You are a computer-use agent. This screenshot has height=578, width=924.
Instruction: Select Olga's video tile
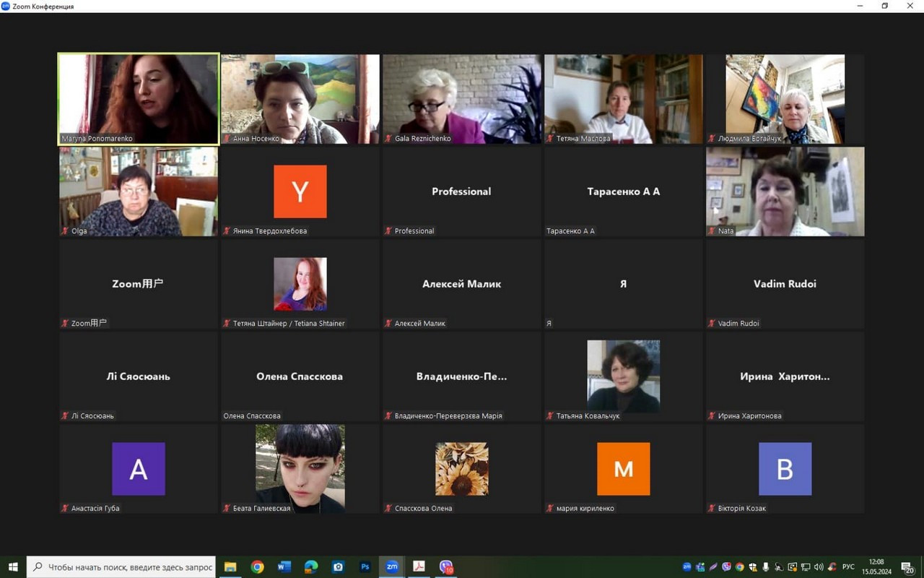tap(139, 191)
